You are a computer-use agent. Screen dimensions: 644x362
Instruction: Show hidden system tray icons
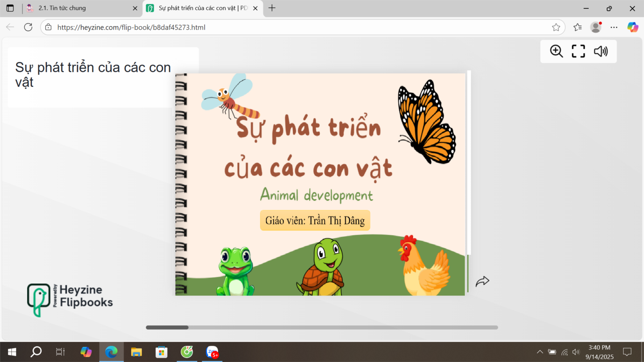(540, 352)
